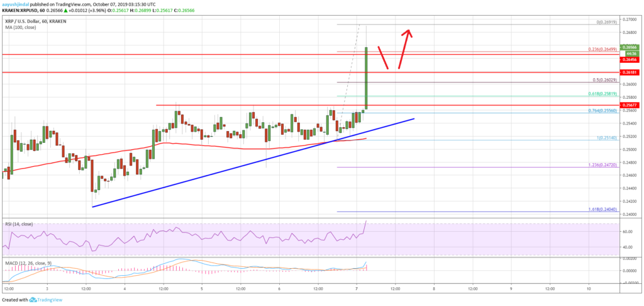Viewport: 644px width, 306px height.
Task: Select the MACD (12, 26, close, 9) label
Action: tap(28, 259)
